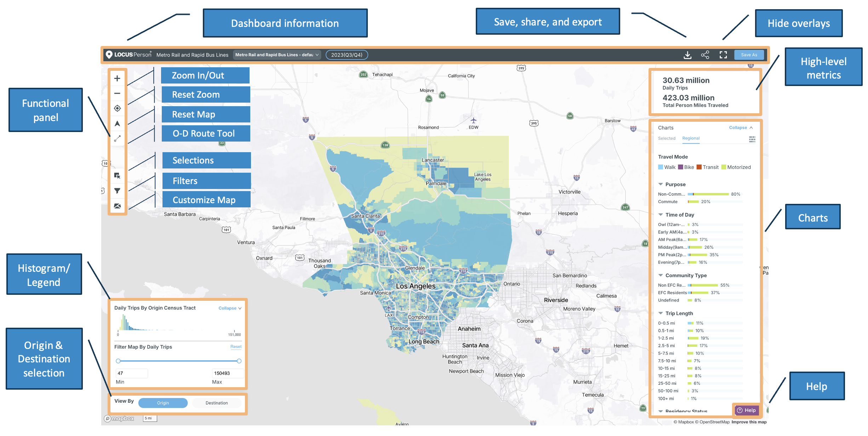The width and height of the screenshot is (868, 436).
Task: Open the Metro Rail dashboard dropdown
Action: pyautogui.click(x=277, y=55)
